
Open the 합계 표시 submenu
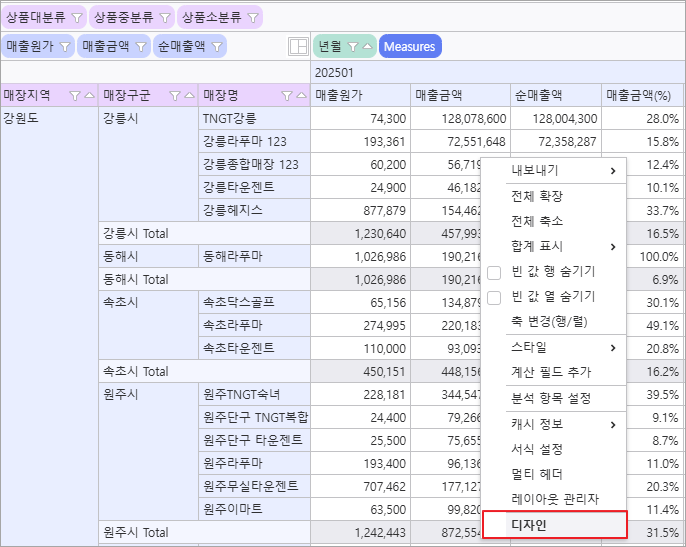(x=612, y=247)
